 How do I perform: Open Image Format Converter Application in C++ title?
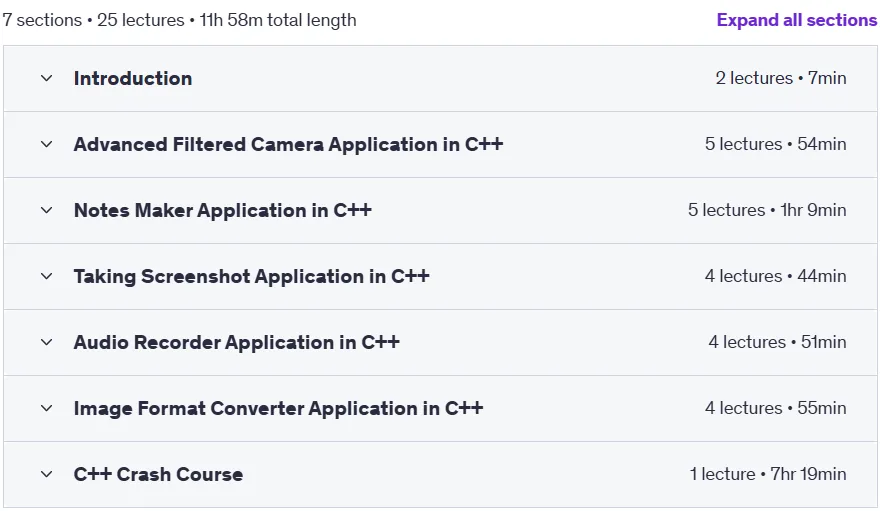tap(278, 408)
